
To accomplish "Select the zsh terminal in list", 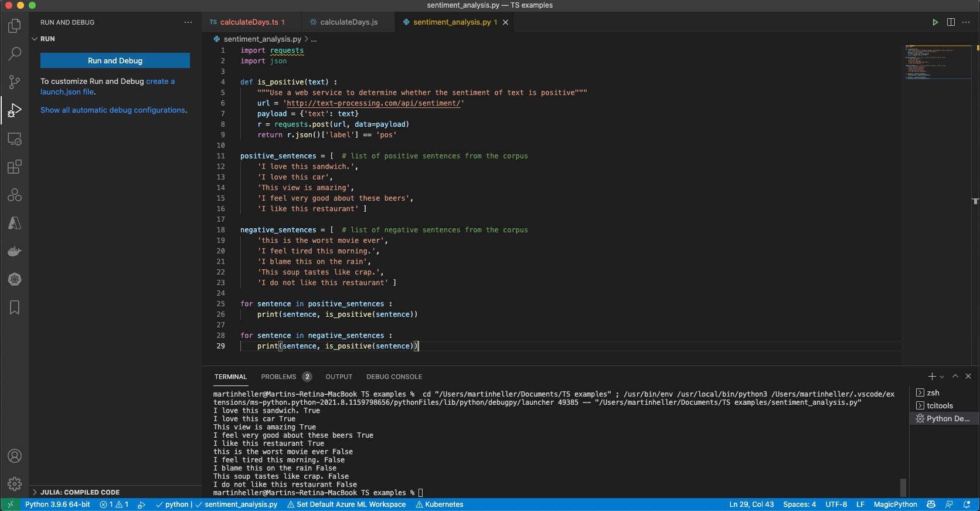I will pos(944,393).
